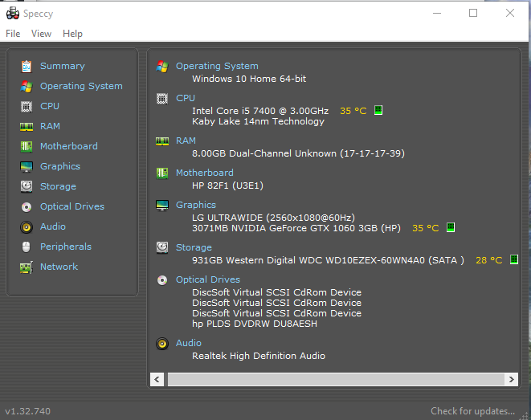This screenshot has height=420, width=531.
Task: Click the RAM stick icon in sidebar
Action: [27, 127]
